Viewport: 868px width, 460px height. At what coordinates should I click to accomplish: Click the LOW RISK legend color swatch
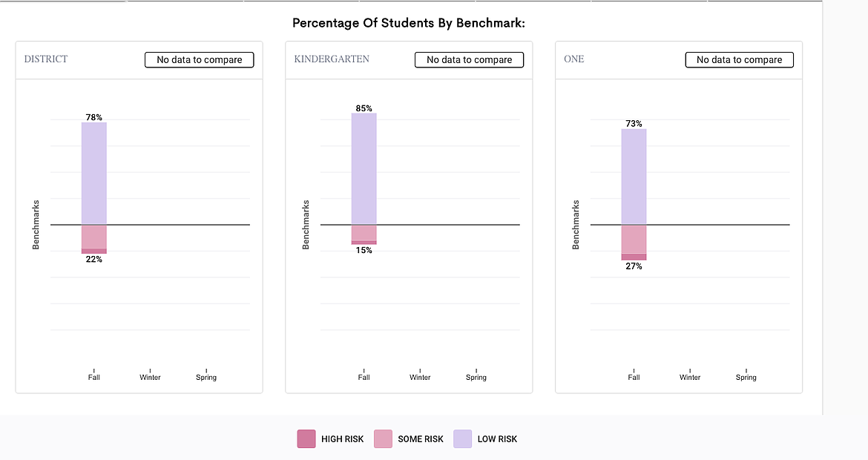463,439
